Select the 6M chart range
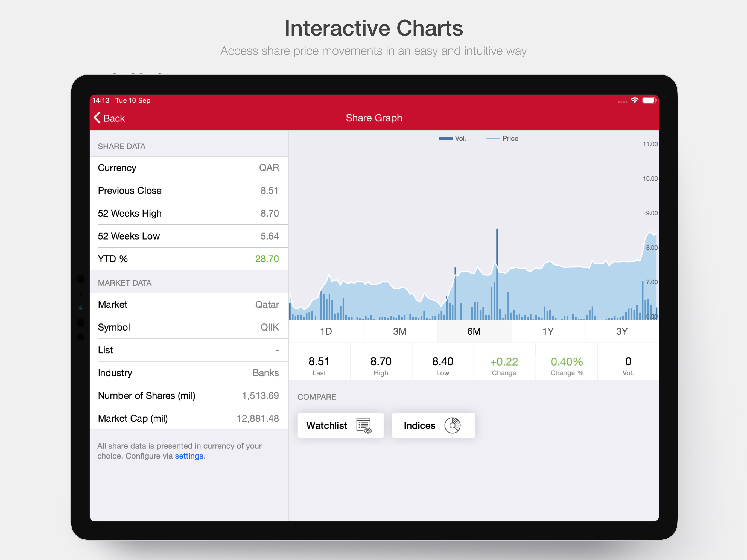 pyautogui.click(x=474, y=331)
